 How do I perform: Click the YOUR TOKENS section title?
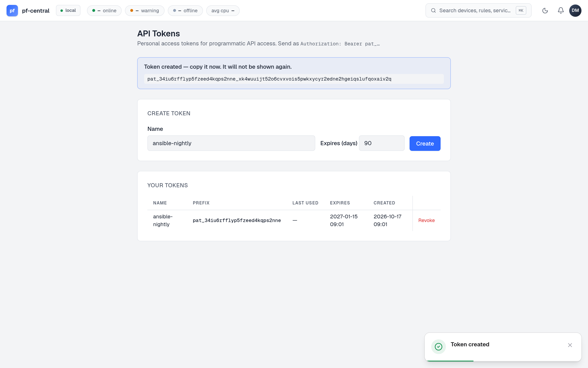pos(167,185)
